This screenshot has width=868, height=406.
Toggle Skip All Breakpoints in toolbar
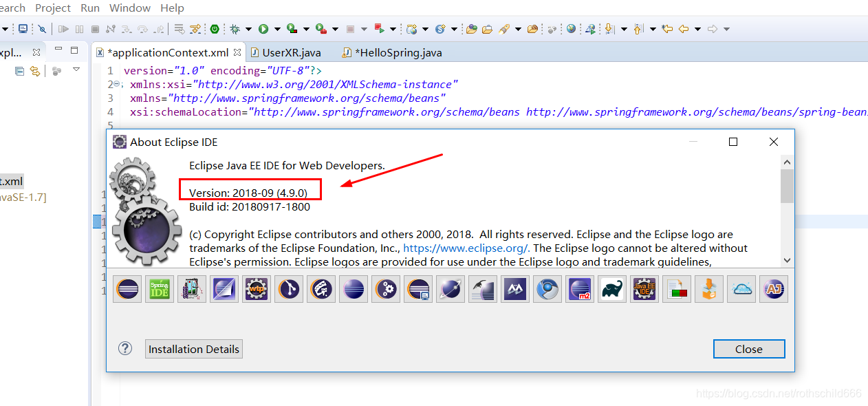[42, 29]
